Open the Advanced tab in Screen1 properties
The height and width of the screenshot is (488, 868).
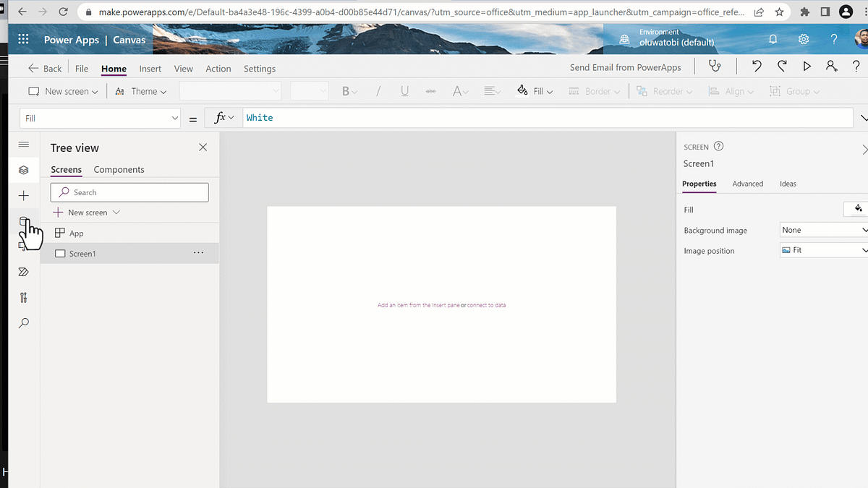pyautogui.click(x=748, y=184)
